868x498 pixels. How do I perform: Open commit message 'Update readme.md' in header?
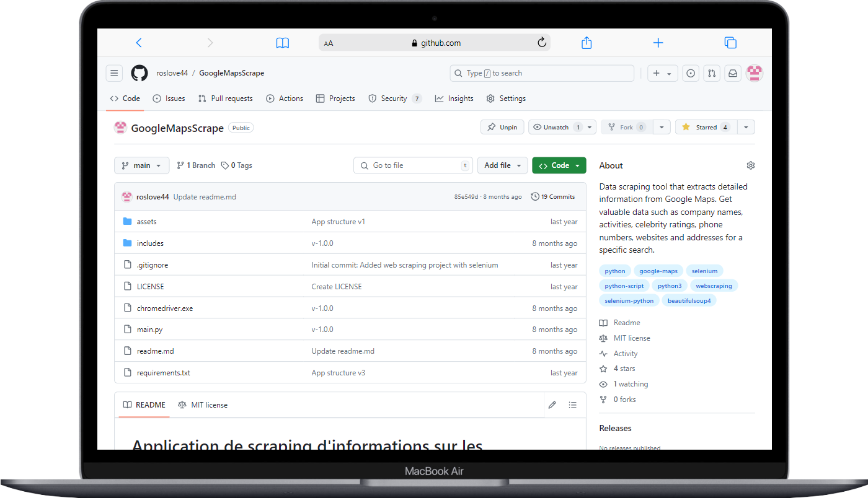(x=205, y=197)
